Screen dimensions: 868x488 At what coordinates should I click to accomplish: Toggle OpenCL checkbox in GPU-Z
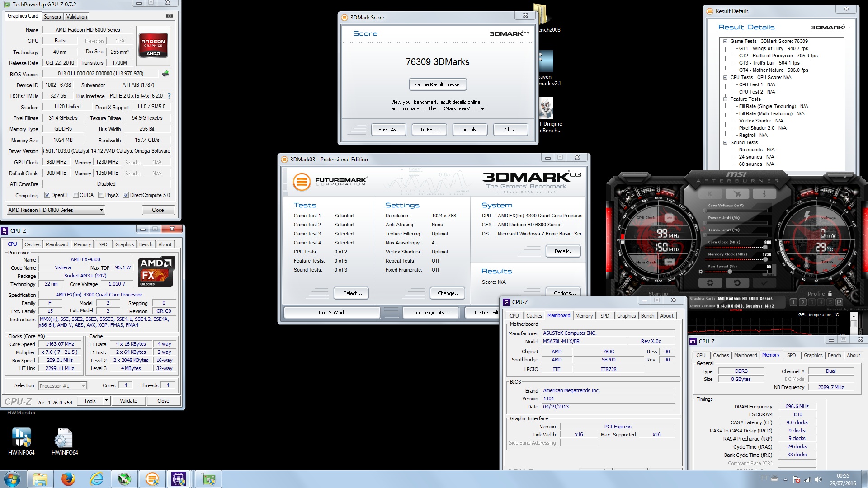[47, 195]
